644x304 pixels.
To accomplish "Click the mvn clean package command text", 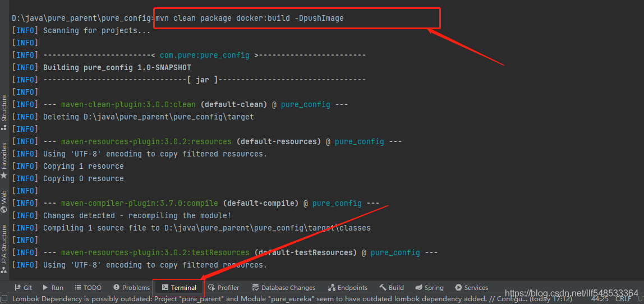I will pos(249,18).
